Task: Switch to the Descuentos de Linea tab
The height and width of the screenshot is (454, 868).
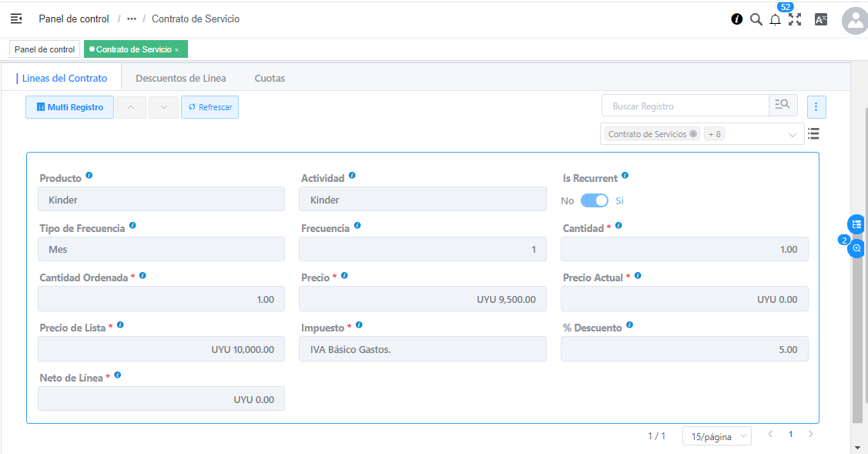Action: click(181, 78)
